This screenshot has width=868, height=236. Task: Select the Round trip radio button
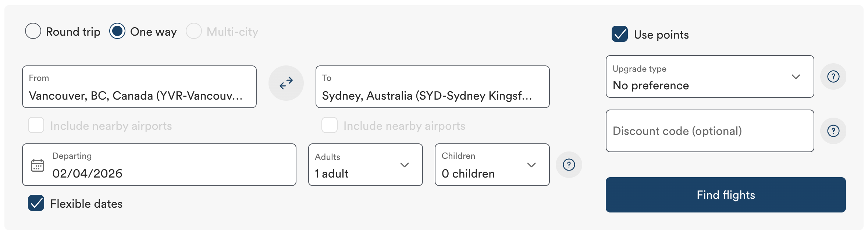pos(33,31)
